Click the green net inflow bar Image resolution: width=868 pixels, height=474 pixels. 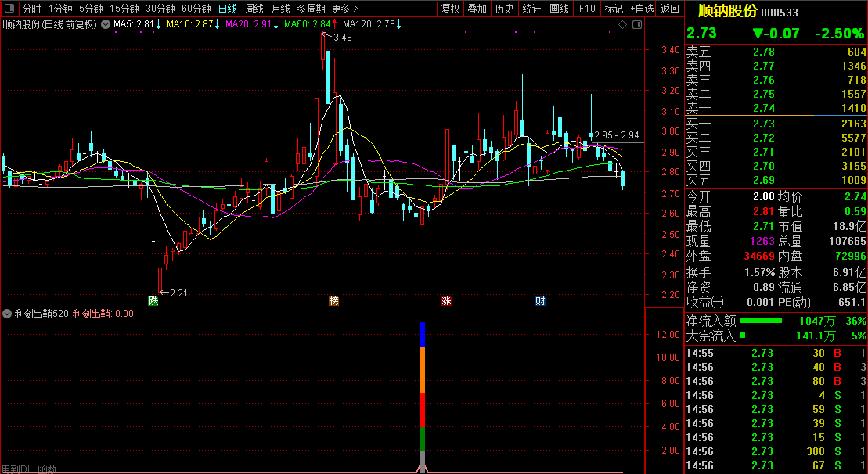click(761, 321)
